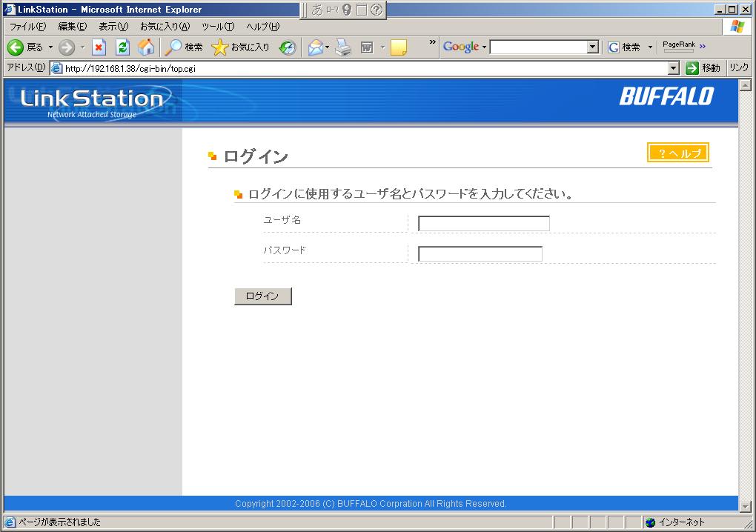Click the ログイン submit button

(263, 296)
